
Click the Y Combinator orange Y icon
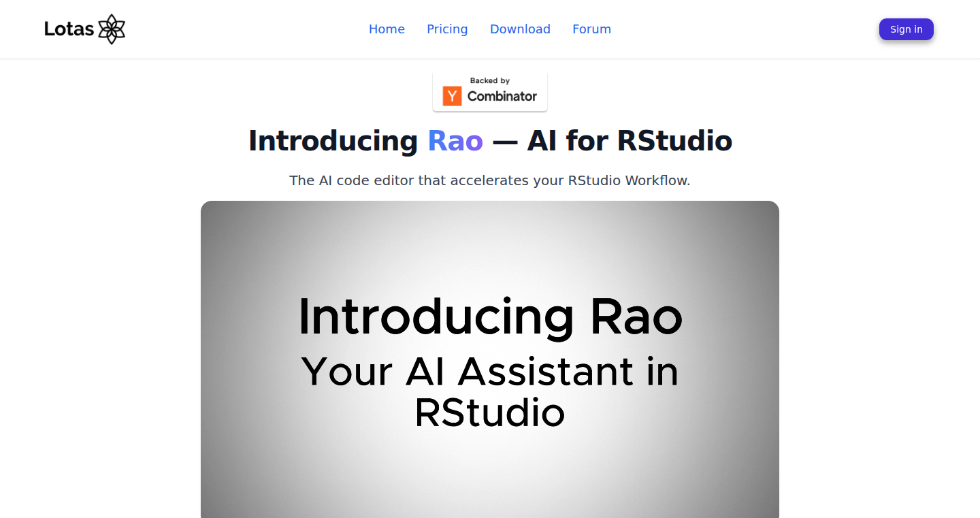point(452,96)
